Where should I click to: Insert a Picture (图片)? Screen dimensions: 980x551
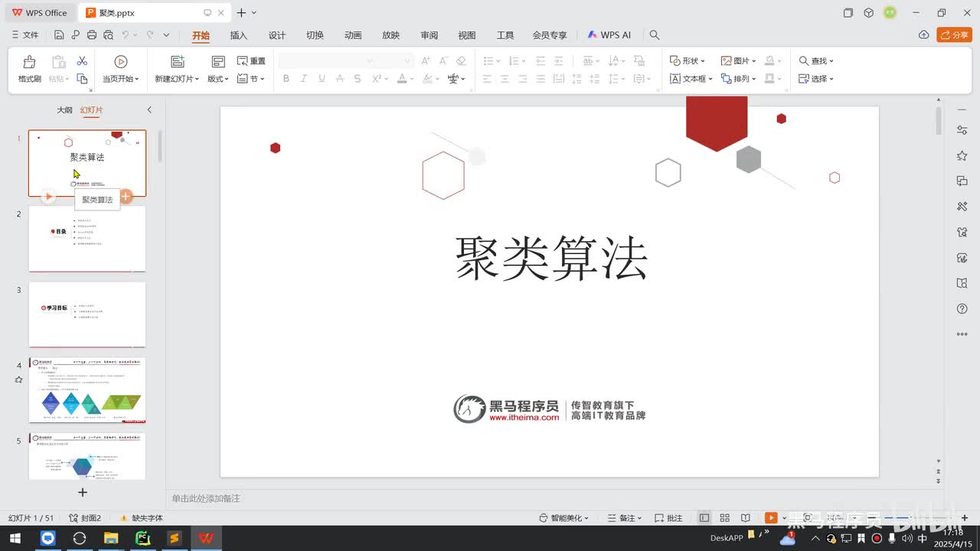[x=738, y=61]
